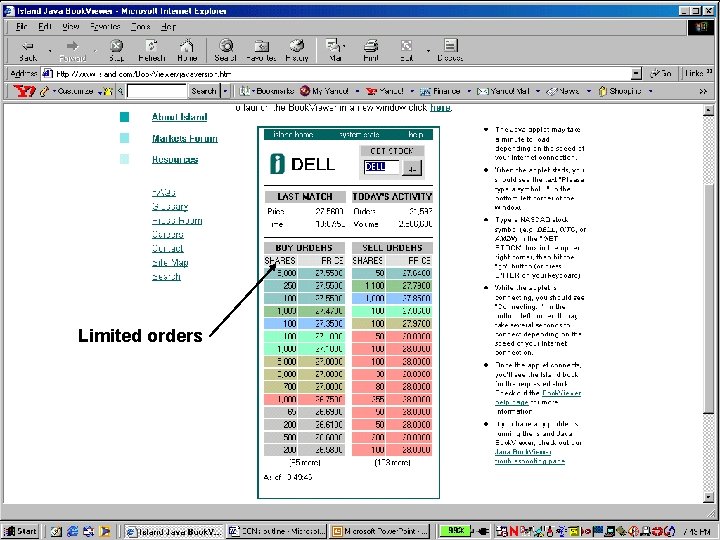This screenshot has width=720, height=540.
Task: Switch to ECNs outline Word taskbar window
Action: (277, 531)
